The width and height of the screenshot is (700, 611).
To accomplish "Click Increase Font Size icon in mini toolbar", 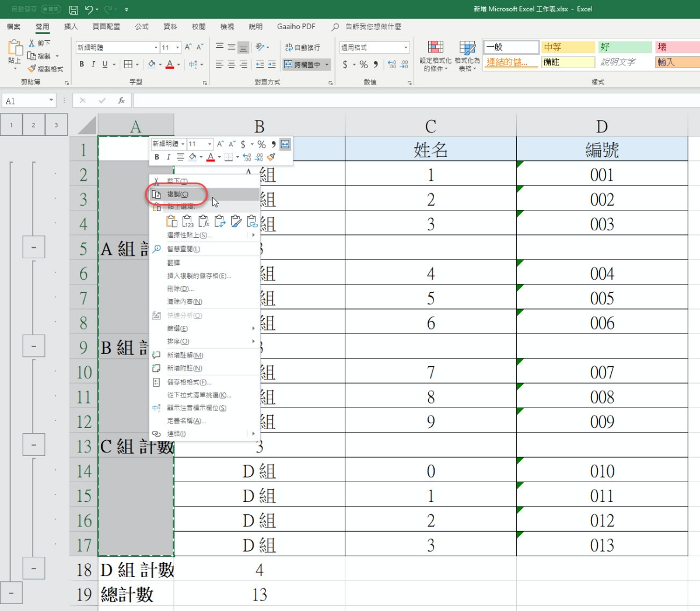I will tap(220, 144).
